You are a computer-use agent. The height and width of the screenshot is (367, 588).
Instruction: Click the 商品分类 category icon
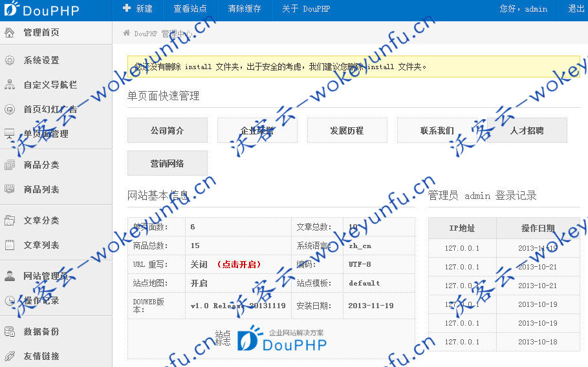[9, 165]
